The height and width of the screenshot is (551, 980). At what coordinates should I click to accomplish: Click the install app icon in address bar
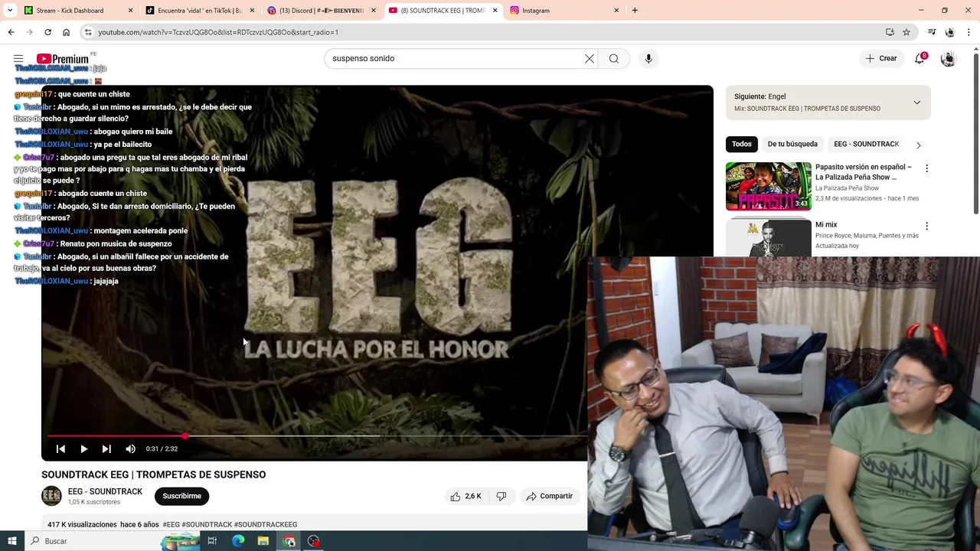click(890, 32)
